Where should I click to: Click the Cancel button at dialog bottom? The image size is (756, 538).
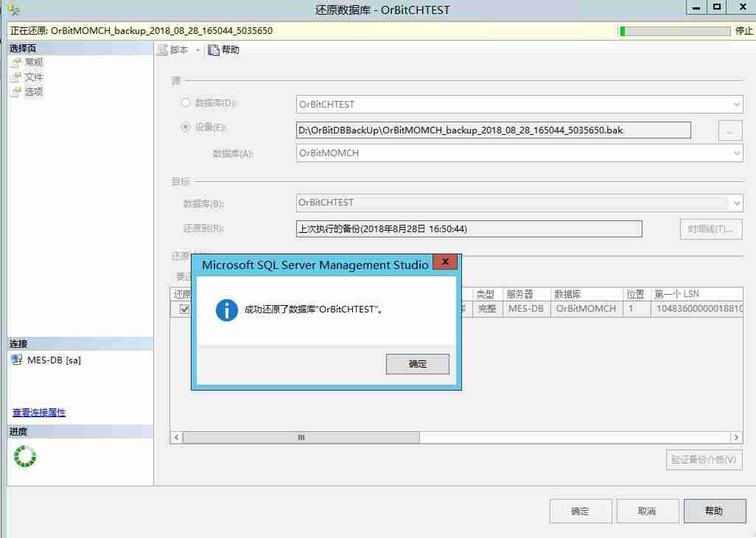pos(648,511)
